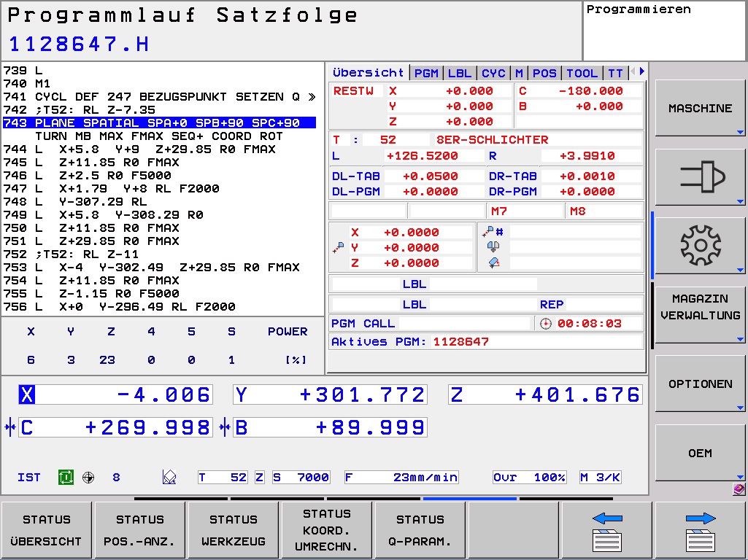748x560 pixels.
Task: Click the datum shift # icon
Action: point(493,232)
